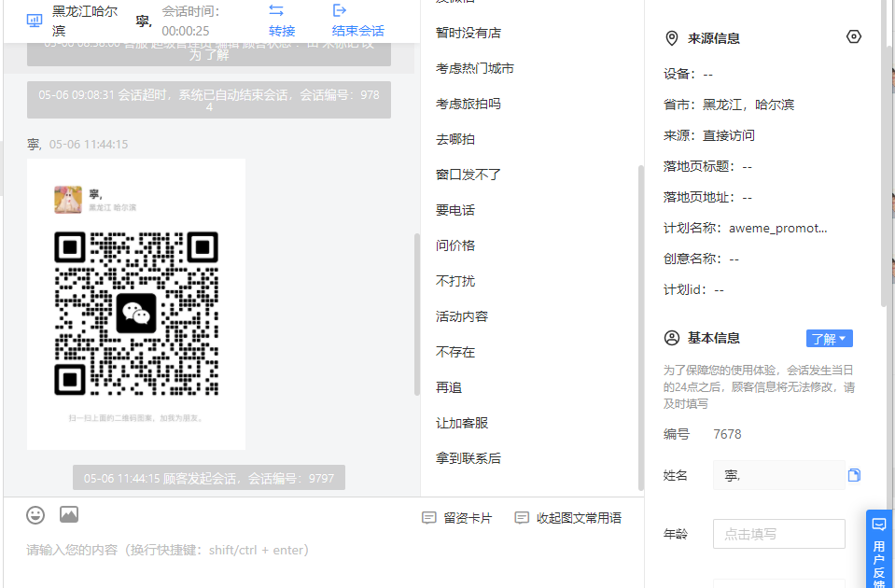Select quick phrase 活动内容
The width and height of the screenshot is (895, 588).
pos(462,316)
